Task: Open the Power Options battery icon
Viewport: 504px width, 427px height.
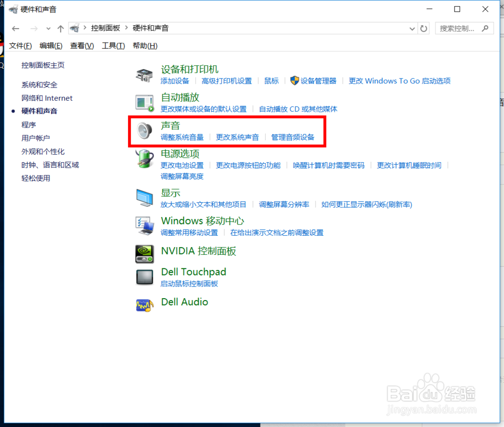Action: 144,159
